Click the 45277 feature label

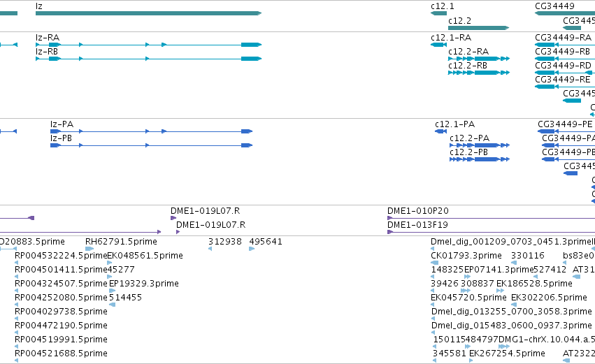pyautogui.click(x=121, y=270)
